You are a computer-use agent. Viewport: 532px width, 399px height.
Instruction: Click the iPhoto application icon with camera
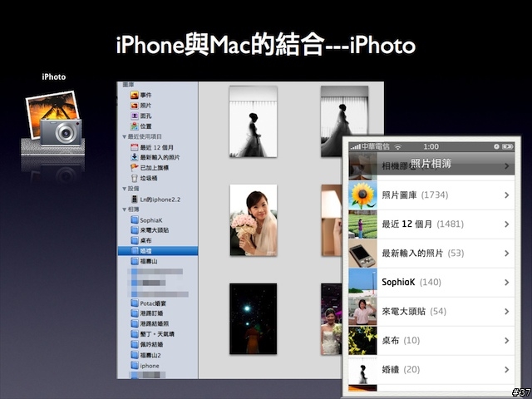coord(53,119)
